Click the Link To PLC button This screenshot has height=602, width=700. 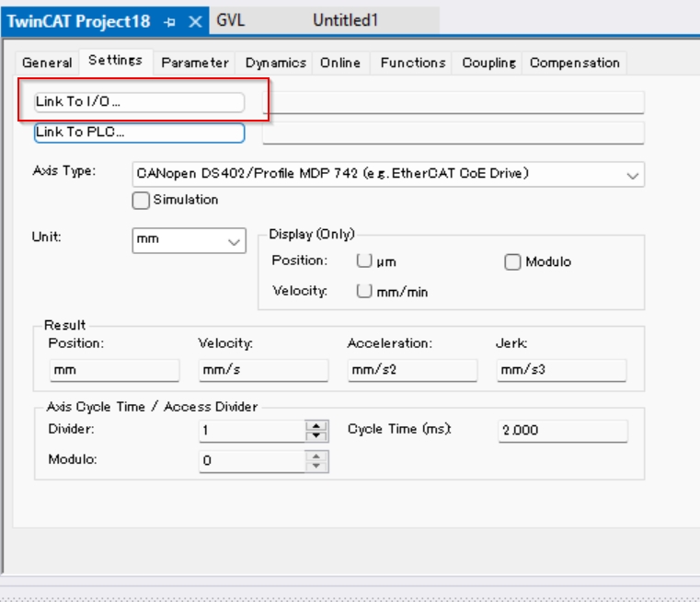[x=139, y=133]
